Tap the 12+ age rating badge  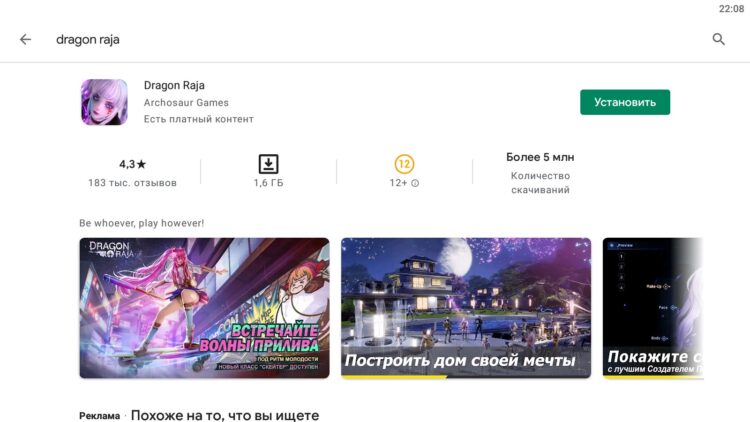(404, 164)
